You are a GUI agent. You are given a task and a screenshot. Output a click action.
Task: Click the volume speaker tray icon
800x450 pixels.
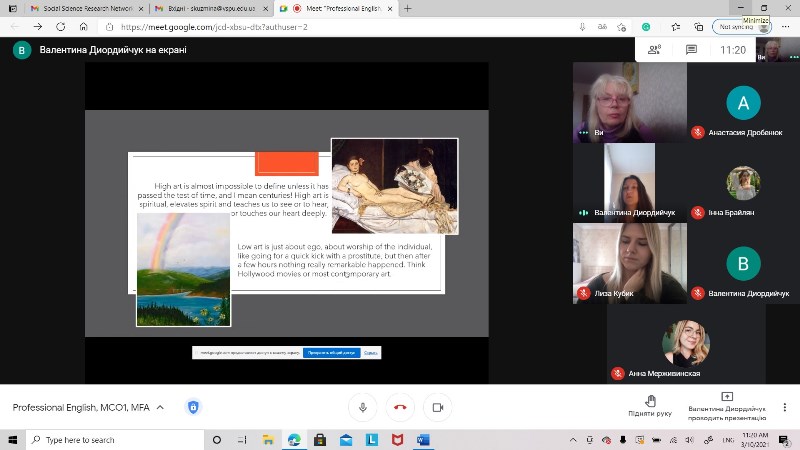click(x=690, y=440)
